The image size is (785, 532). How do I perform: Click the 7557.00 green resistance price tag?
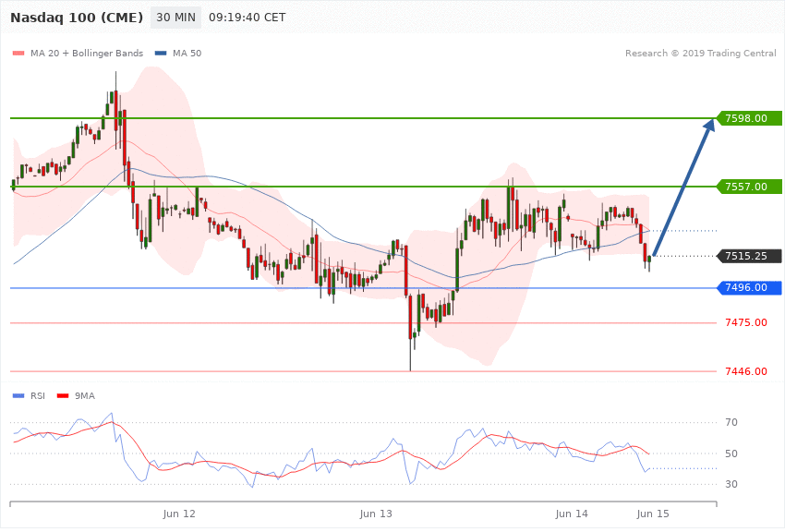(x=750, y=187)
